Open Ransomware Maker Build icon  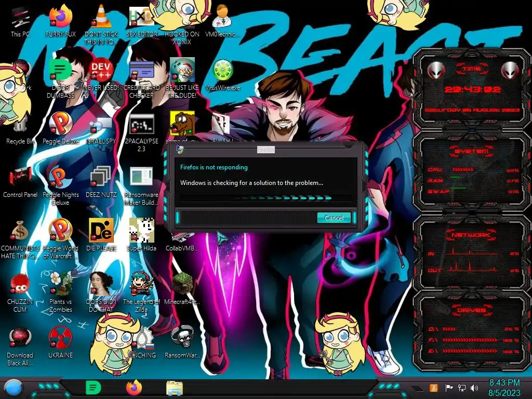tap(141, 185)
